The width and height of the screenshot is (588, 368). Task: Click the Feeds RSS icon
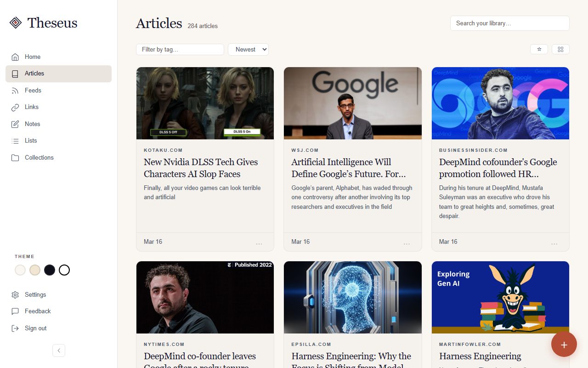[x=15, y=91]
